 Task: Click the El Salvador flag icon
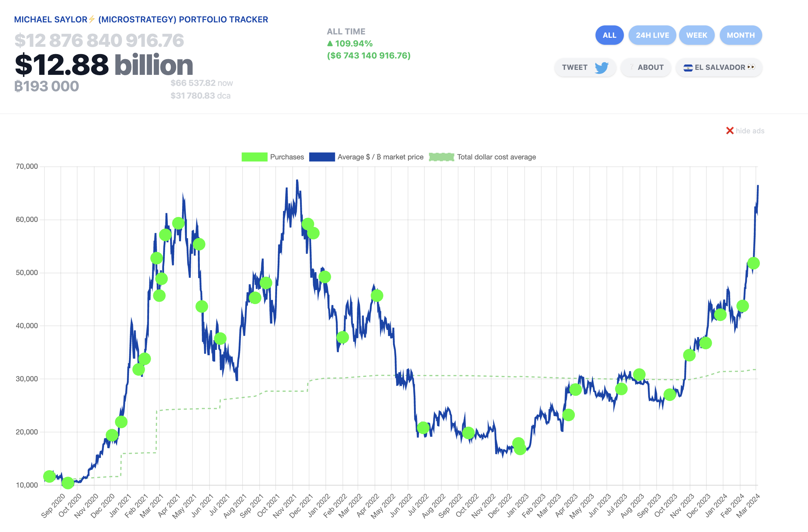(688, 68)
